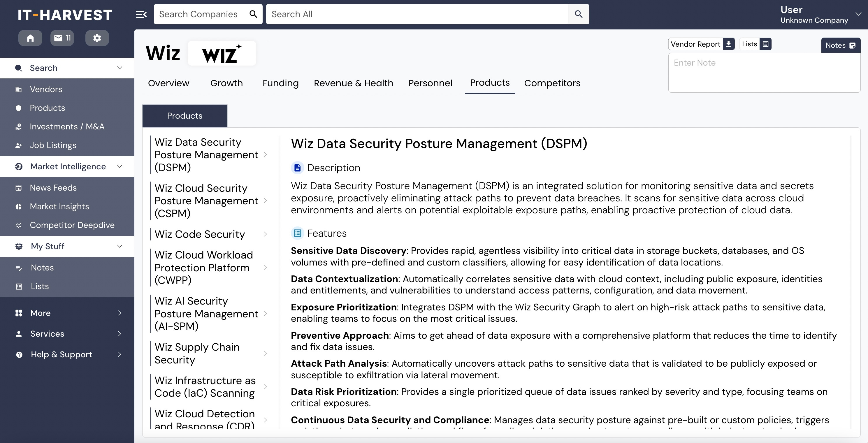The image size is (868, 443).
Task: Select the active Products tab
Action: tap(490, 83)
